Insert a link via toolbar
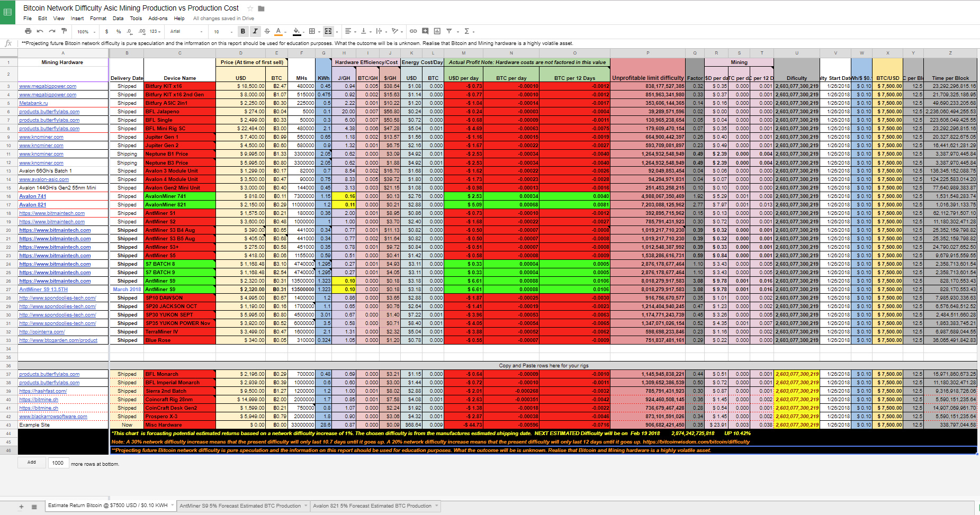Image resolution: width=980 pixels, height=515 pixels. (413, 31)
